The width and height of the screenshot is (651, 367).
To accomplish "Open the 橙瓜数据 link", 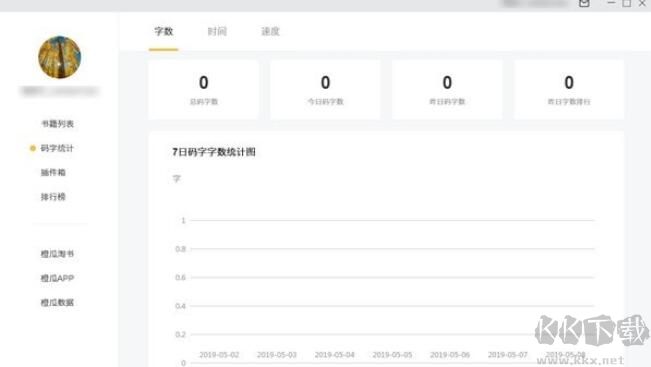I will pos(57,303).
